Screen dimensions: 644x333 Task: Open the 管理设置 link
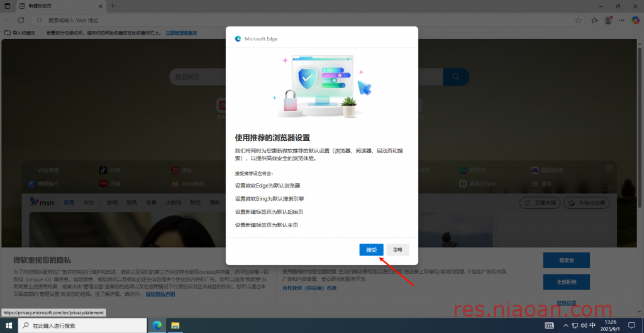[x=567, y=303]
